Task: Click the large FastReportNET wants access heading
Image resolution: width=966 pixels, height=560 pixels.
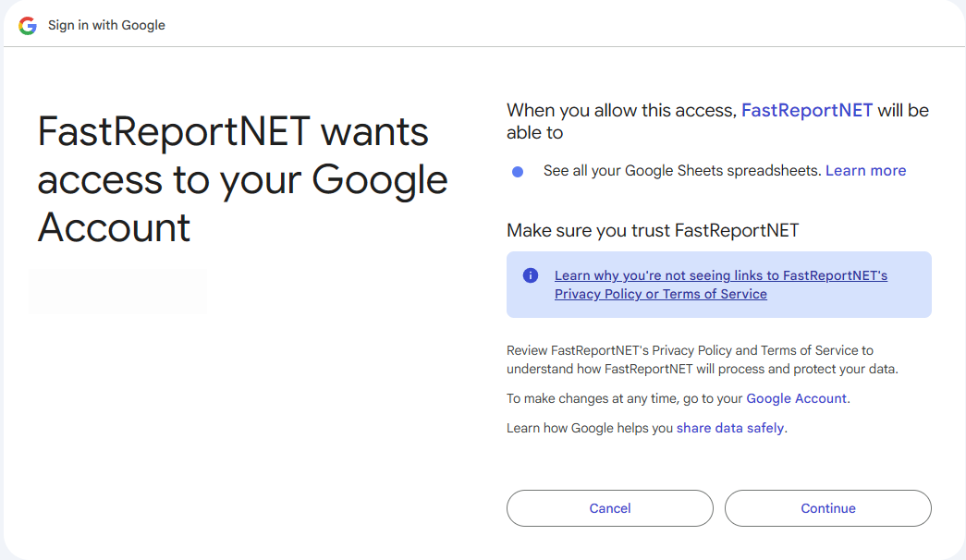Action: coord(242,179)
